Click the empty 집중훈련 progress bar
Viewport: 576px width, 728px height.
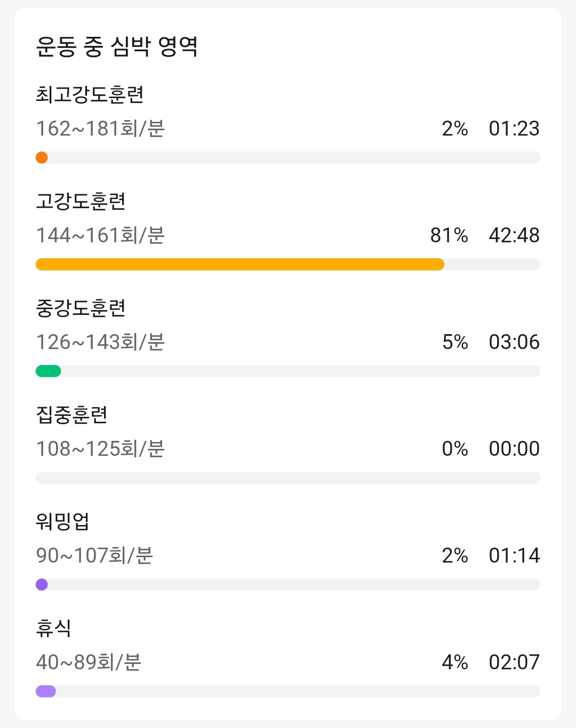(288, 478)
